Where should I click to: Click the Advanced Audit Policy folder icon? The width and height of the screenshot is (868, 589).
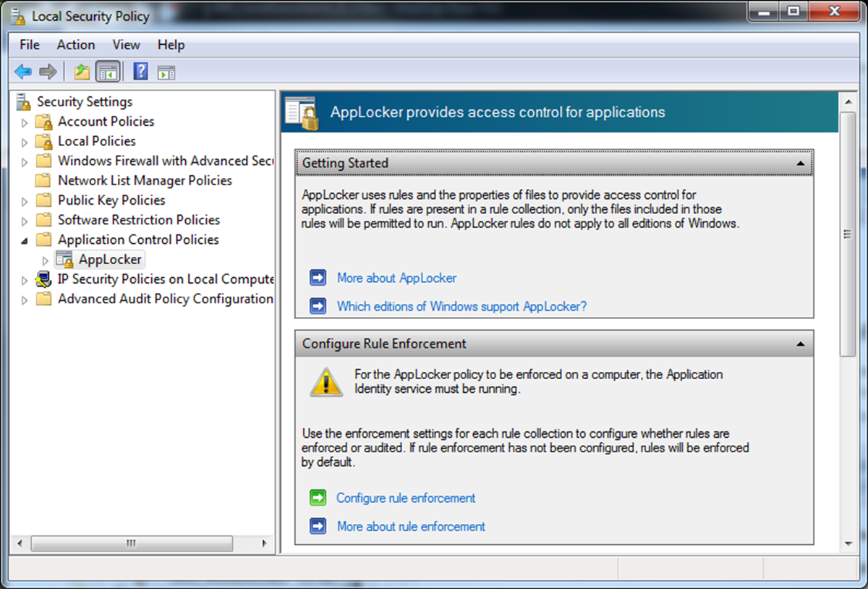(44, 299)
